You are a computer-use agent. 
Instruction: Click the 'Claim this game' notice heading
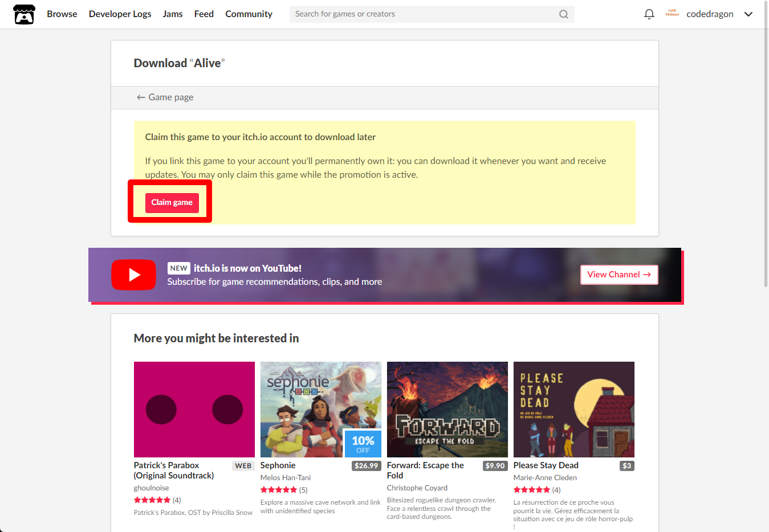point(260,137)
